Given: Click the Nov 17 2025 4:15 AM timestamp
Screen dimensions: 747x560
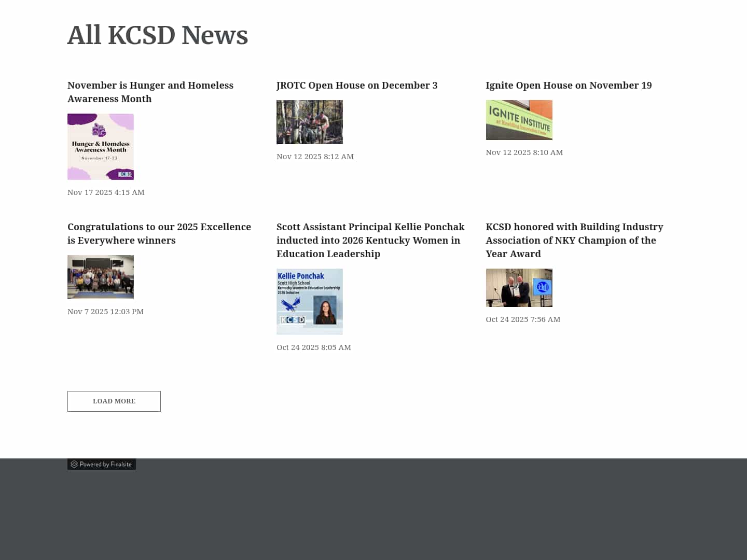Looking at the screenshot, I should pos(106,192).
